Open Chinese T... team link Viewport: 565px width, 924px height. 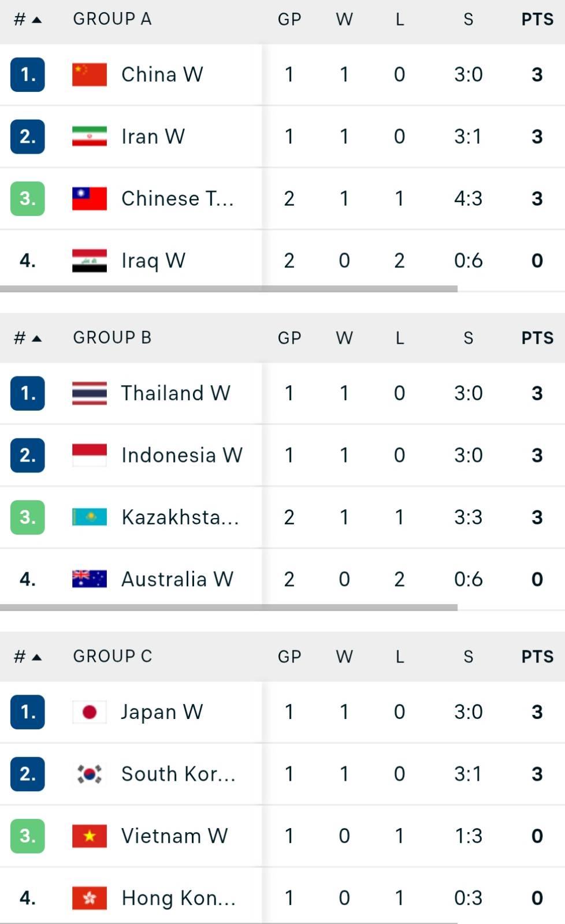pos(177,199)
